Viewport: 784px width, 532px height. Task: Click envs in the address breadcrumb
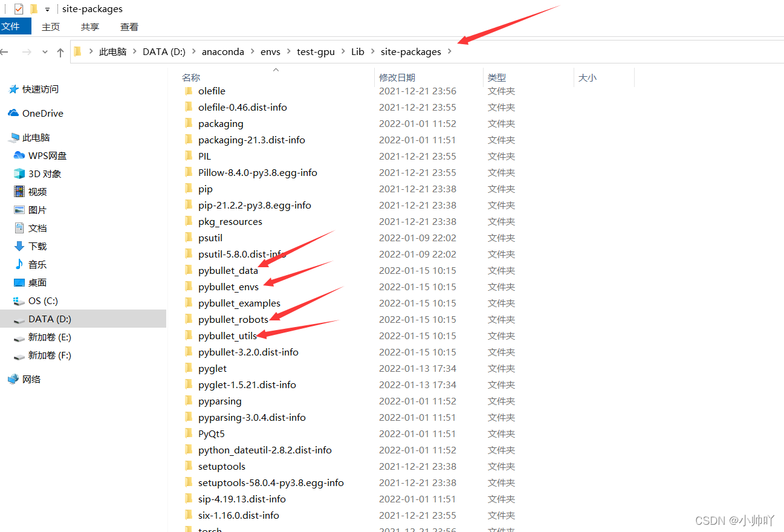pos(271,52)
